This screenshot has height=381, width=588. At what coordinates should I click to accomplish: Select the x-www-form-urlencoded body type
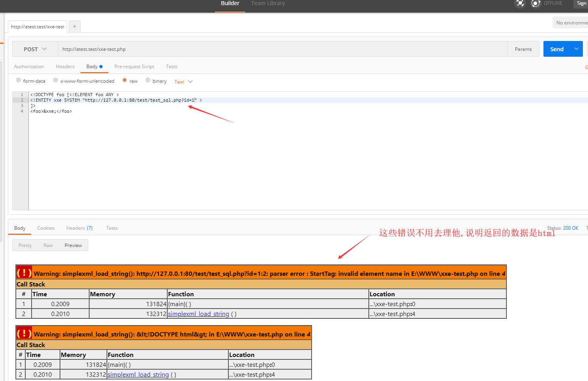coord(56,80)
